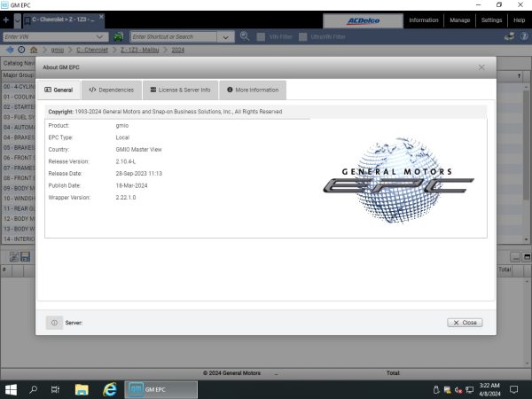The image size is (532, 399).
Task: Click the back arrow navigation icon
Action: tap(10, 50)
